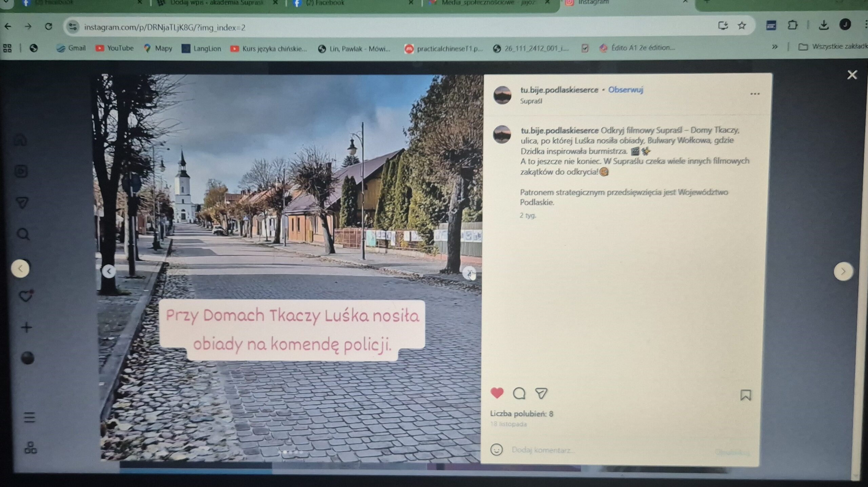The width and height of the screenshot is (868, 487).
Task: Click the create plus icon in sidebar
Action: click(x=26, y=327)
